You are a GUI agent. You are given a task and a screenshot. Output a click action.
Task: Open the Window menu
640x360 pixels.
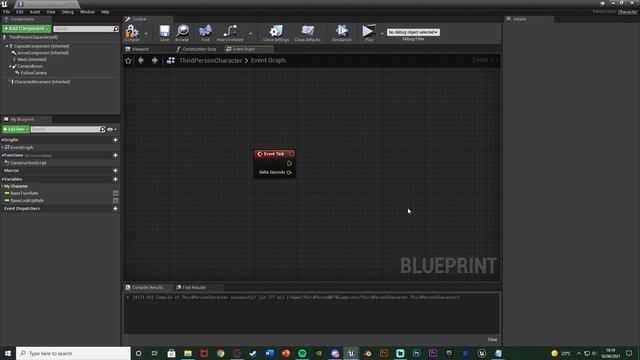[x=87, y=12]
